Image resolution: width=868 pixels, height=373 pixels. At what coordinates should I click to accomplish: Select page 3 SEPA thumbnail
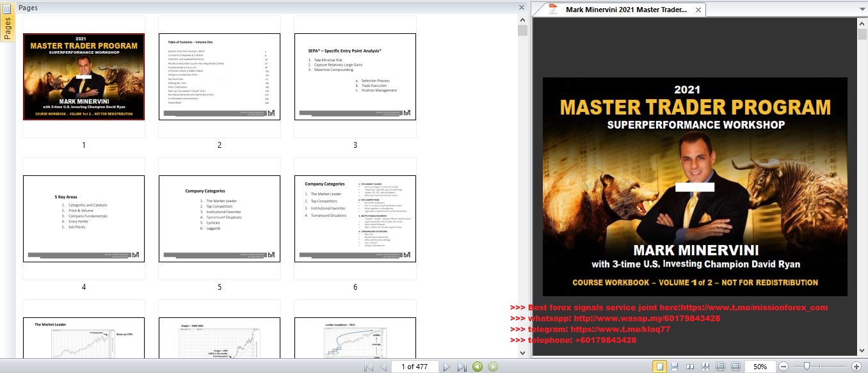(355, 77)
